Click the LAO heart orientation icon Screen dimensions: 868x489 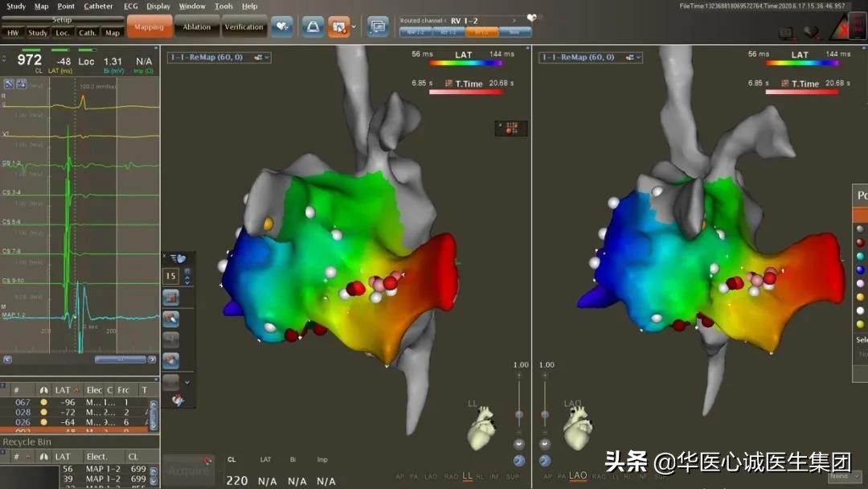coord(577,427)
